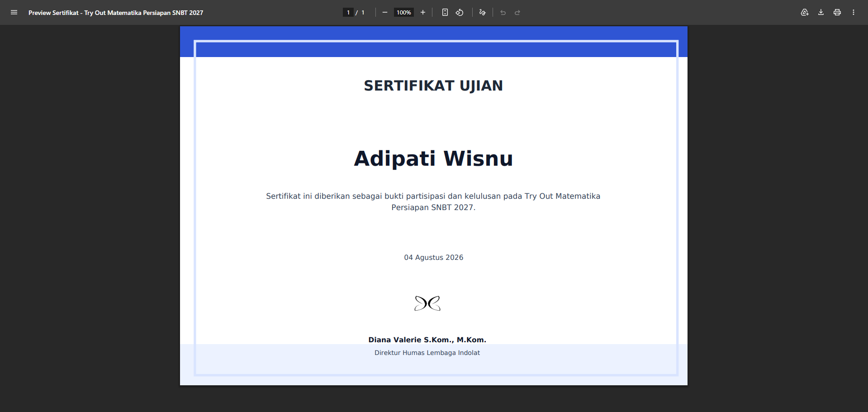Open the sidebar menu hamburger icon

click(x=14, y=13)
